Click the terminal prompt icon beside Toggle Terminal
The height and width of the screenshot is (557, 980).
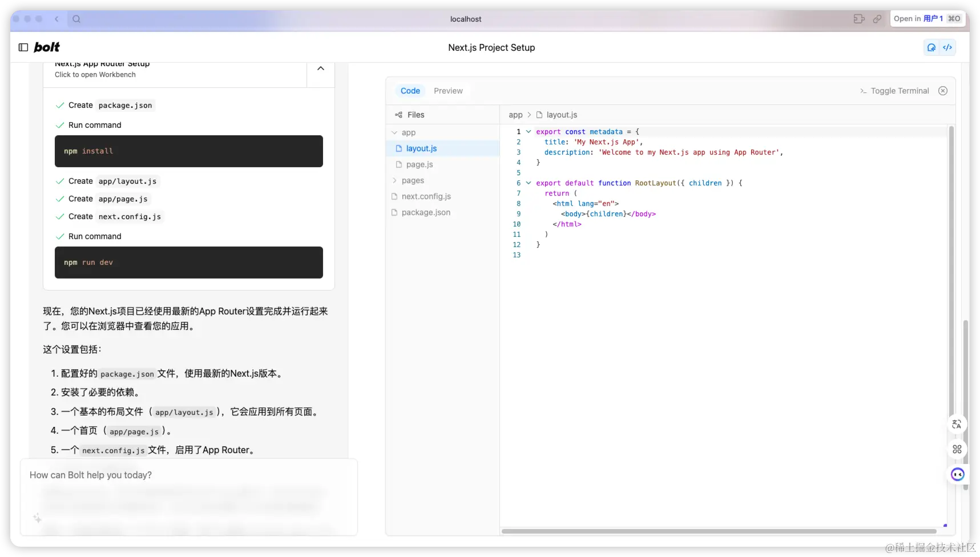(864, 91)
